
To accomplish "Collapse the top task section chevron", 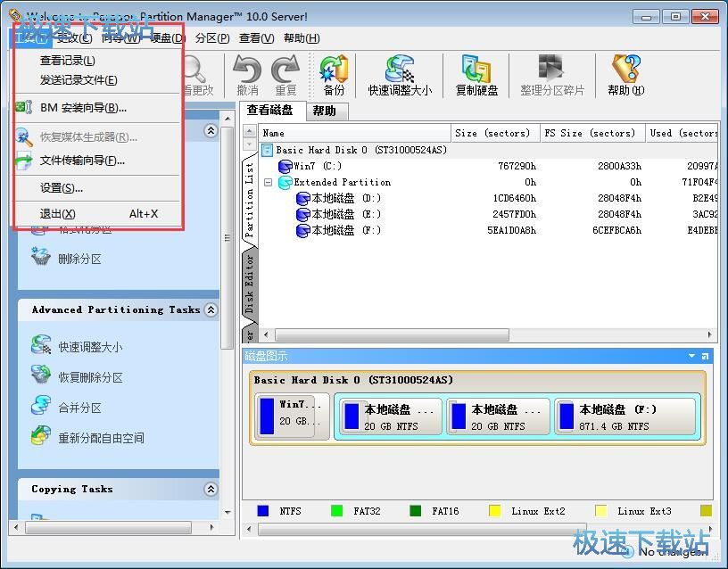I will pos(211,130).
